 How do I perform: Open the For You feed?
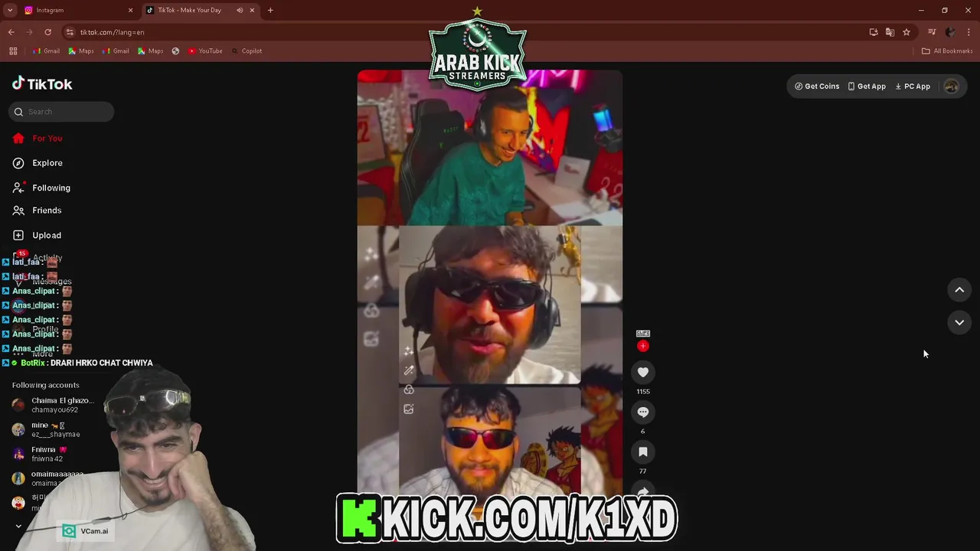pyautogui.click(x=47, y=139)
